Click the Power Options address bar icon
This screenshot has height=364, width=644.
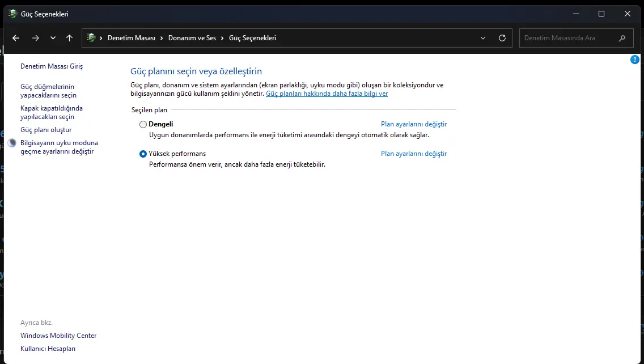pyautogui.click(x=91, y=38)
